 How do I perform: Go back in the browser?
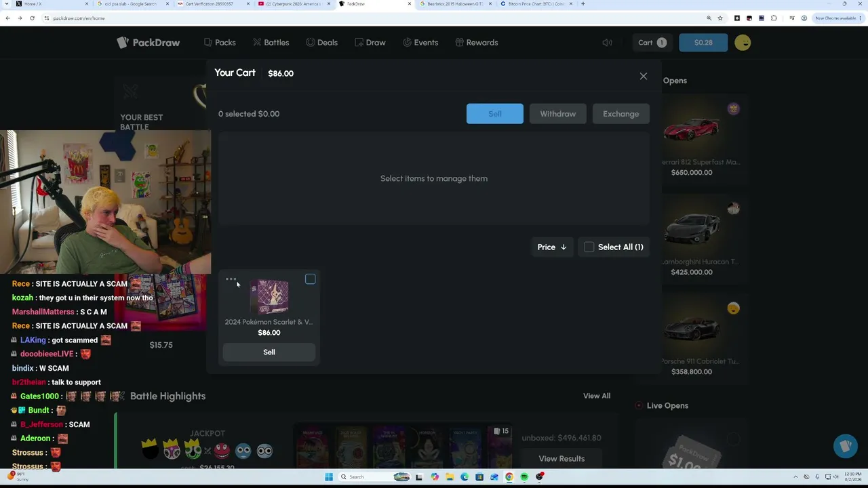click(7, 18)
